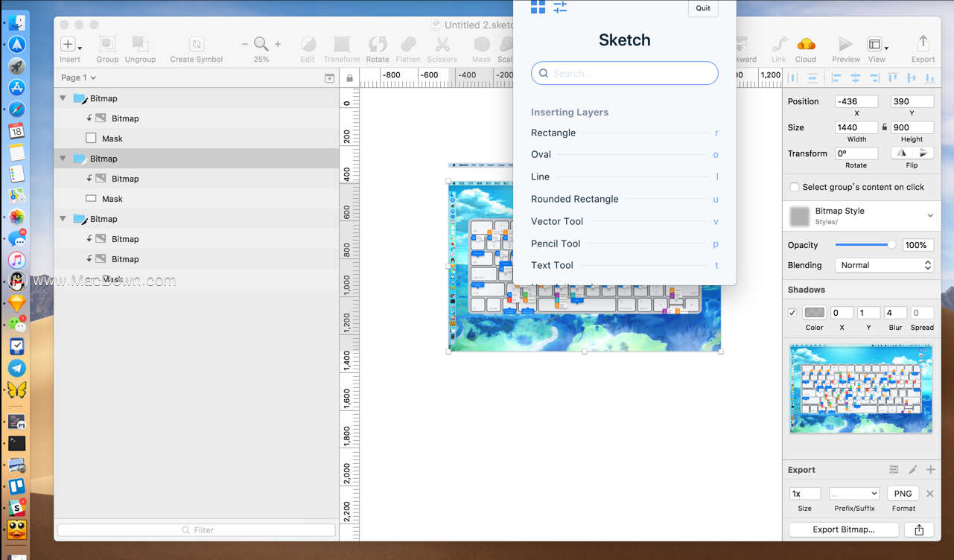The height and width of the screenshot is (560, 954).
Task: Align layers to left edge
Action: tap(836, 77)
